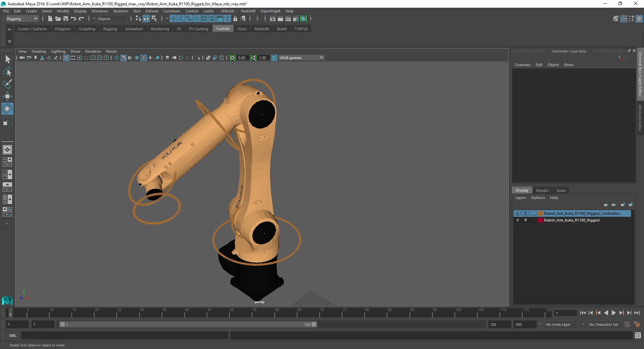Create a new empty layer icon
Image resolution: width=644 pixels, height=349 pixels.
[623, 205]
